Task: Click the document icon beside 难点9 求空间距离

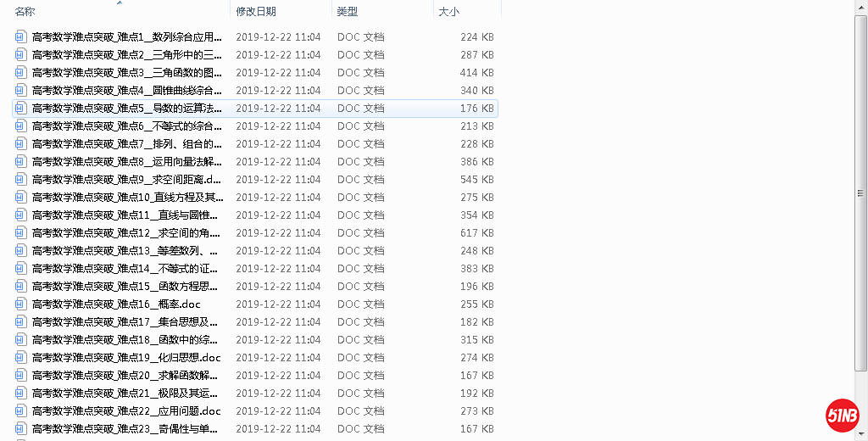Action: tap(21, 180)
